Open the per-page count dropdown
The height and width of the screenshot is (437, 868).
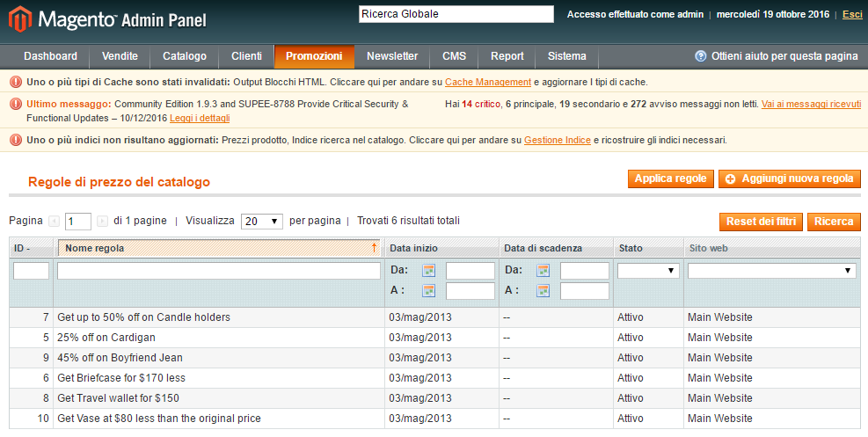click(262, 222)
